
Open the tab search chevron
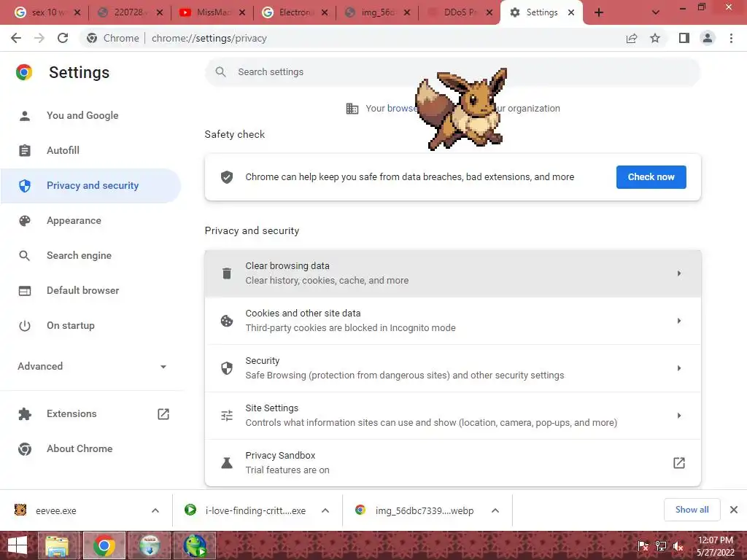(x=656, y=13)
